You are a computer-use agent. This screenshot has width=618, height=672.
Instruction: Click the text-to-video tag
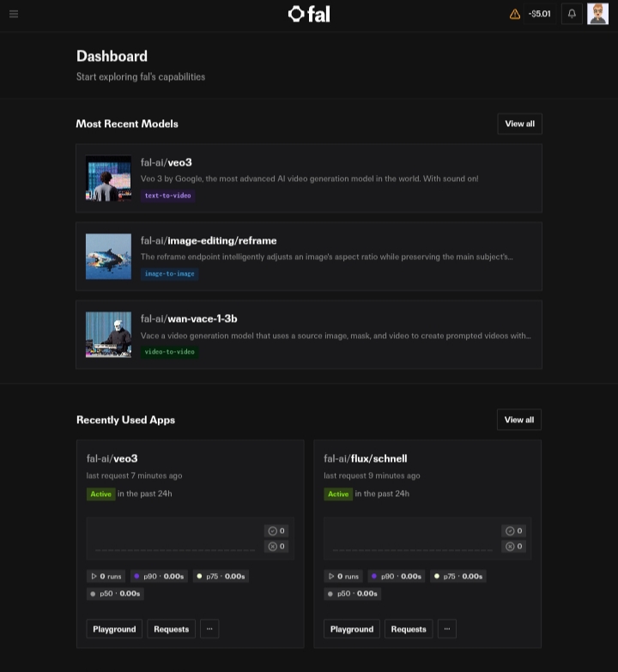[167, 196]
